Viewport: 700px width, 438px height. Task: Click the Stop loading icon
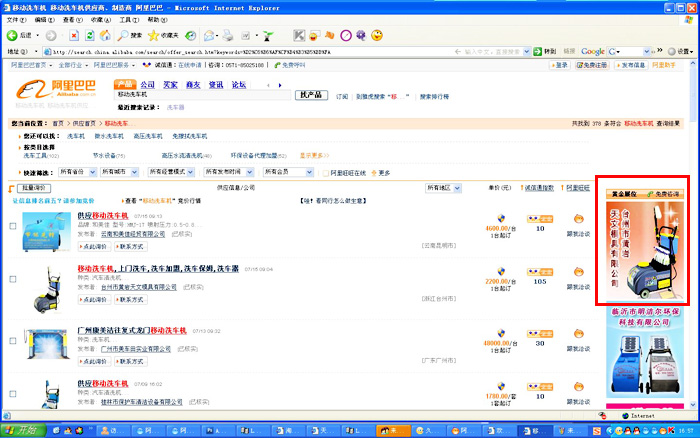tap(74, 36)
